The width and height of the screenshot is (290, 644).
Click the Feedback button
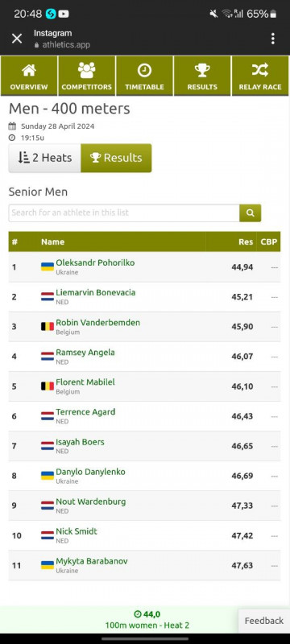tap(264, 621)
